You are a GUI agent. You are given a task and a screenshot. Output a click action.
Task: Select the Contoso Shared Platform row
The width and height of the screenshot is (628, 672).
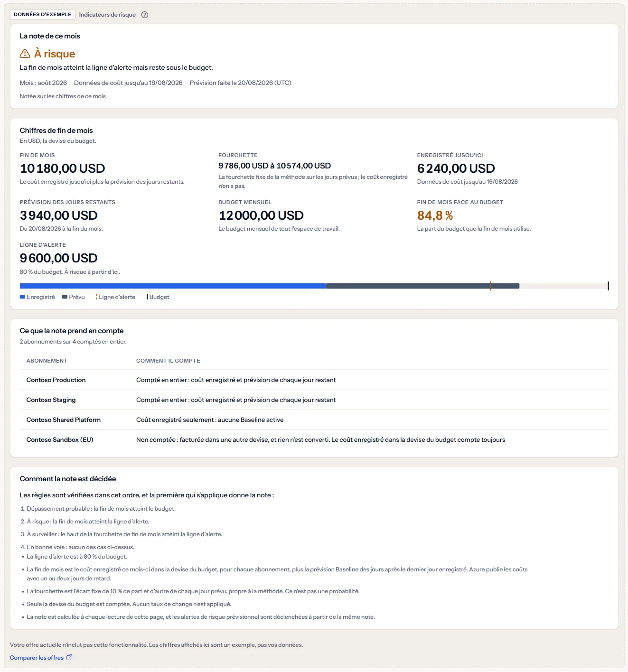pos(314,420)
